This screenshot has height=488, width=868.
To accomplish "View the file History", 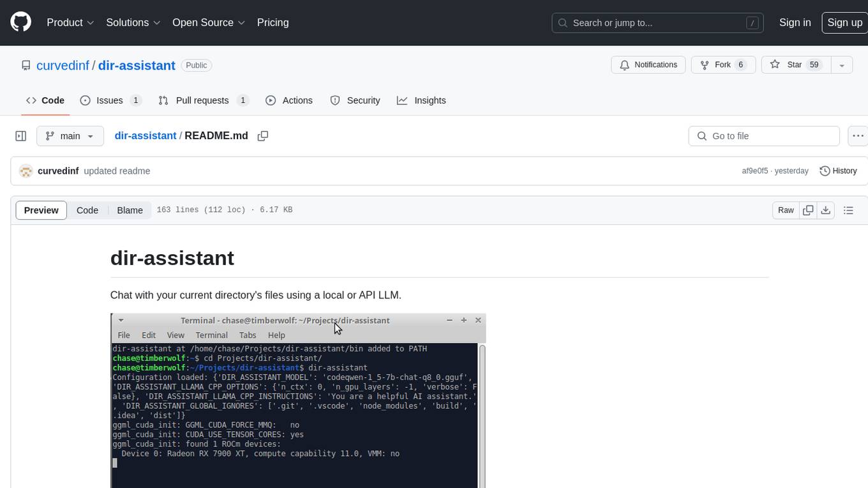I will (x=838, y=171).
